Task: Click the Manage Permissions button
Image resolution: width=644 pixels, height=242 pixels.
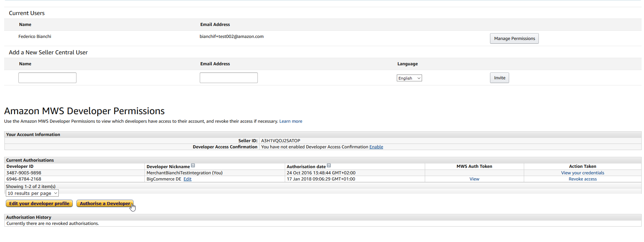Action: pyautogui.click(x=514, y=39)
